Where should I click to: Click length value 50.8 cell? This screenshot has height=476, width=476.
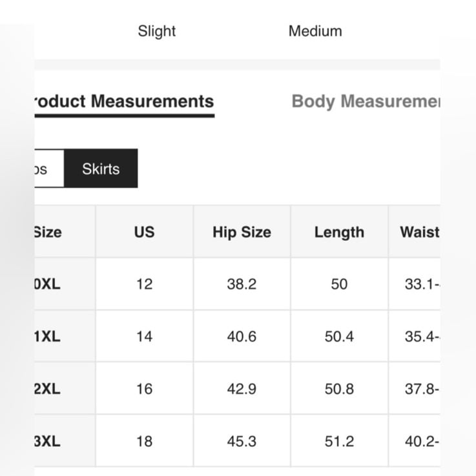[339, 389]
